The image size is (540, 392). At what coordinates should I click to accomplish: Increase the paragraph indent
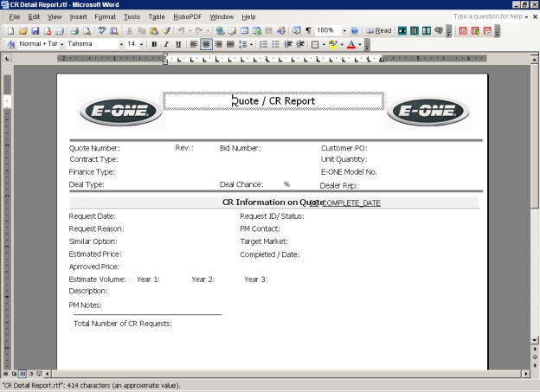[300, 44]
